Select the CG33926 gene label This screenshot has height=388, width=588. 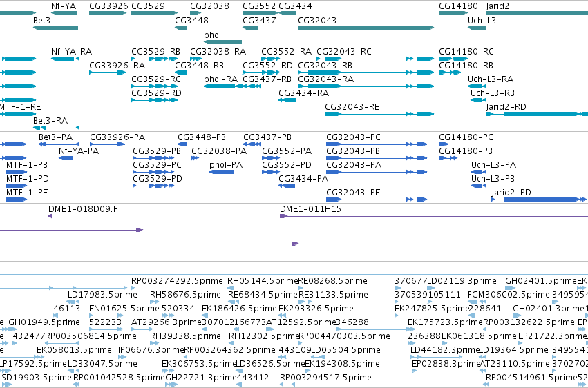pyautogui.click(x=108, y=6)
